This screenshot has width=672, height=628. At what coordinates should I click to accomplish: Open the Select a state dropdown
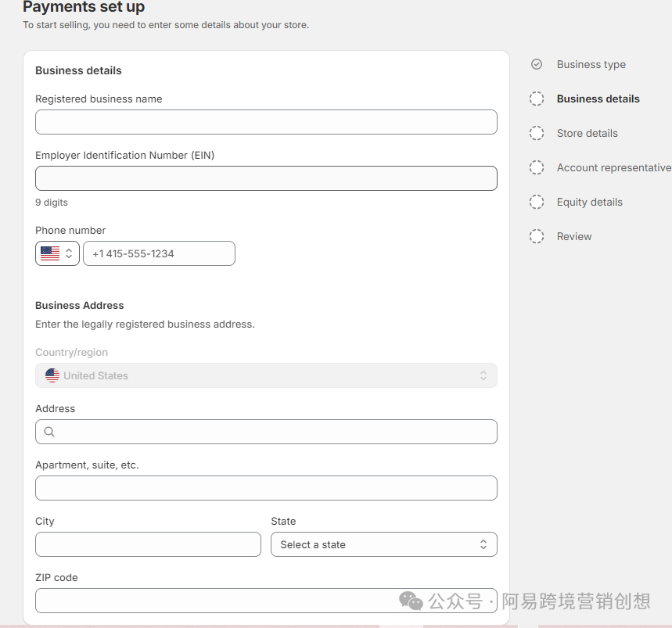(x=383, y=544)
